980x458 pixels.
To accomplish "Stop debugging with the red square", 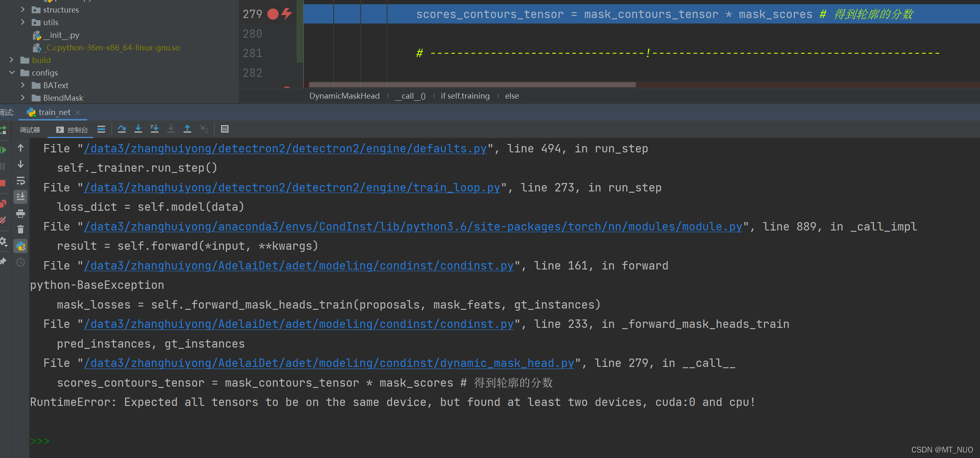I will click(3, 183).
